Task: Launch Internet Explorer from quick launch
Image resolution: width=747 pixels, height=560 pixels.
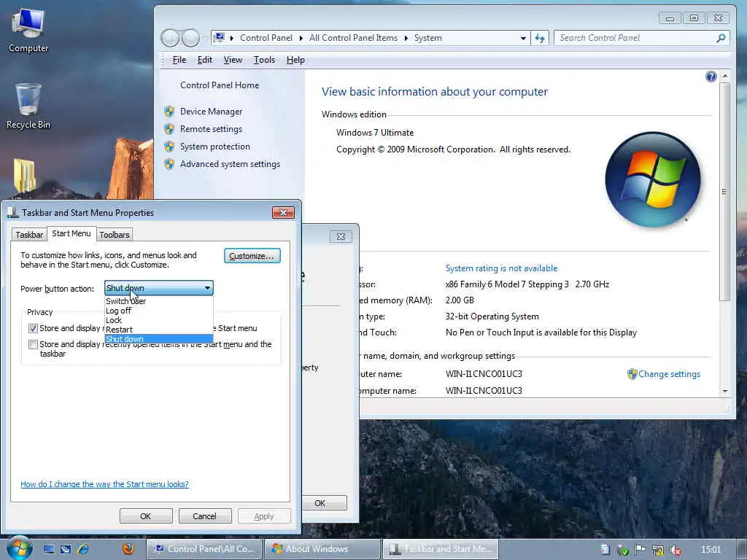Action: (x=82, y=549)
